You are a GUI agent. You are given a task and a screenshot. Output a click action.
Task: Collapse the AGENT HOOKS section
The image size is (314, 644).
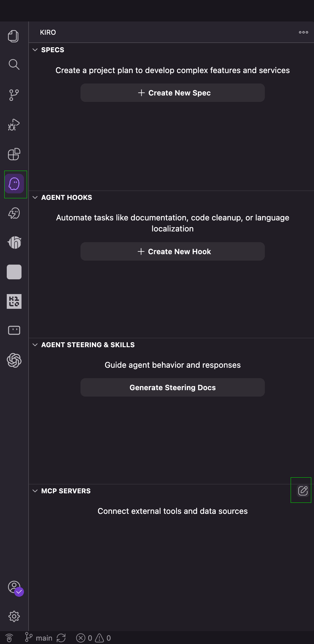pos(35,197)
